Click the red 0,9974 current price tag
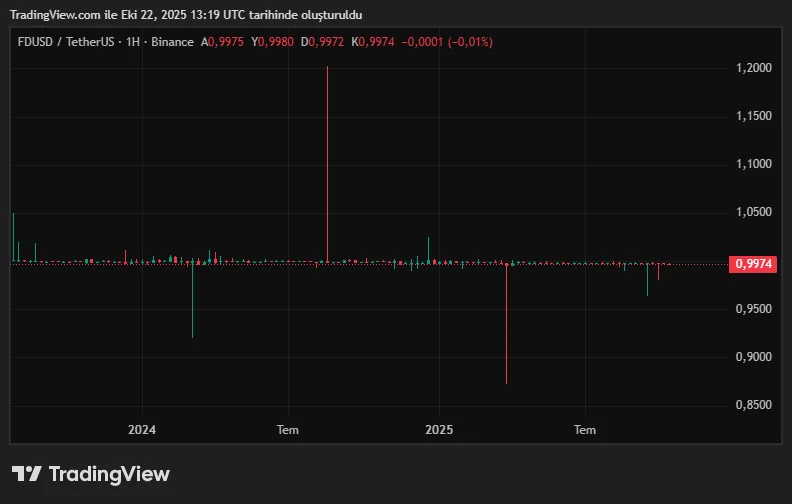This screenshot has width=792, height=504. click(x=754, y=264)
